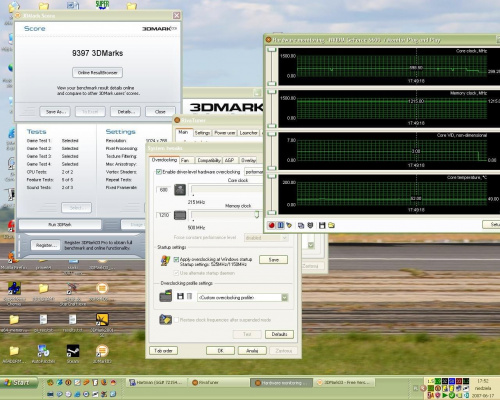Switch to the AGP tab
This screenshot has width=500, height=400.
(230, 160)
